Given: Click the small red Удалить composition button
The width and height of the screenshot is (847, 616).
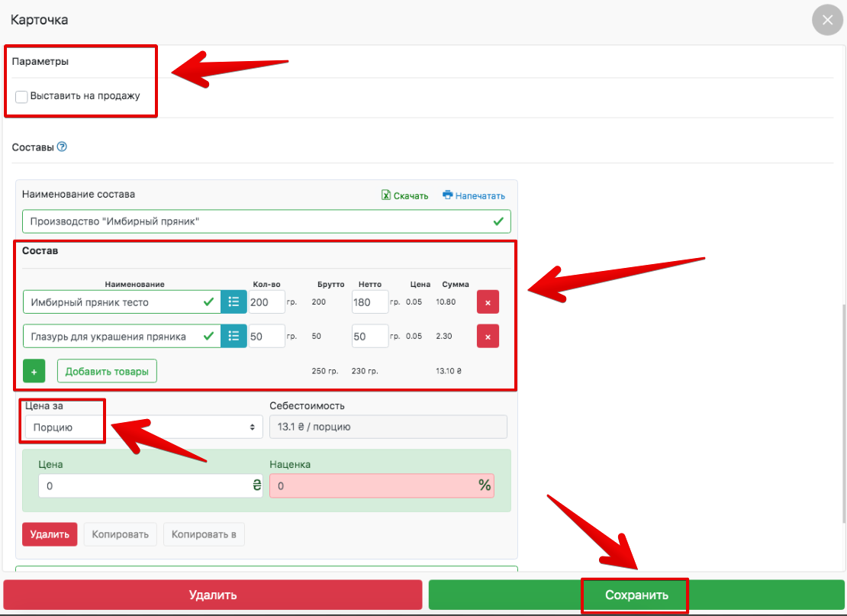Looking at the screenshot, I should [x=50, y=534].
